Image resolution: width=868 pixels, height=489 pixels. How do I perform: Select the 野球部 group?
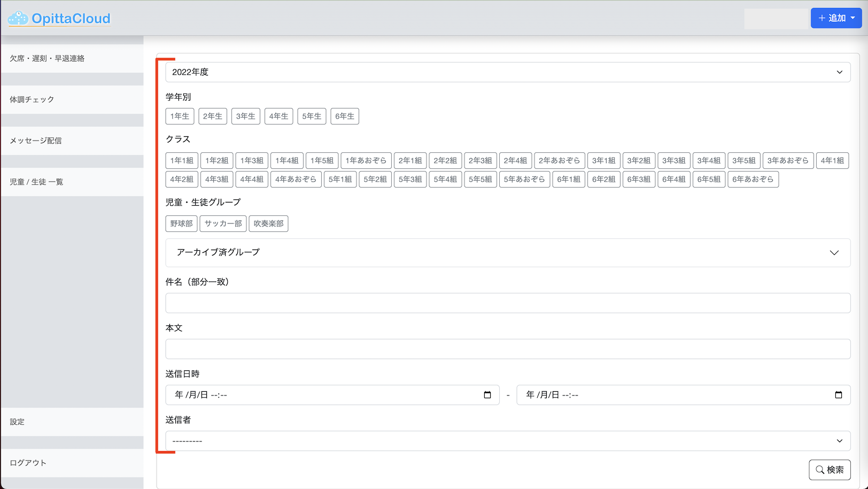[x=182, y=223]
